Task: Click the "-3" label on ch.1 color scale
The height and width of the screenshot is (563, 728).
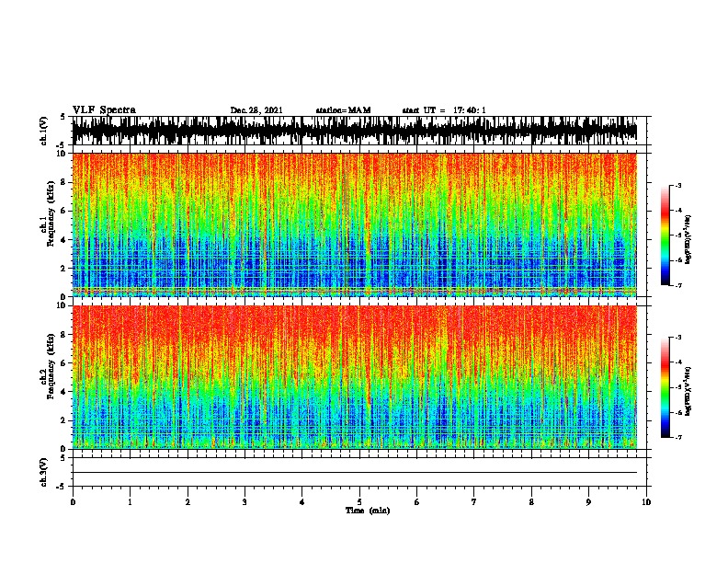Action: 678,186
